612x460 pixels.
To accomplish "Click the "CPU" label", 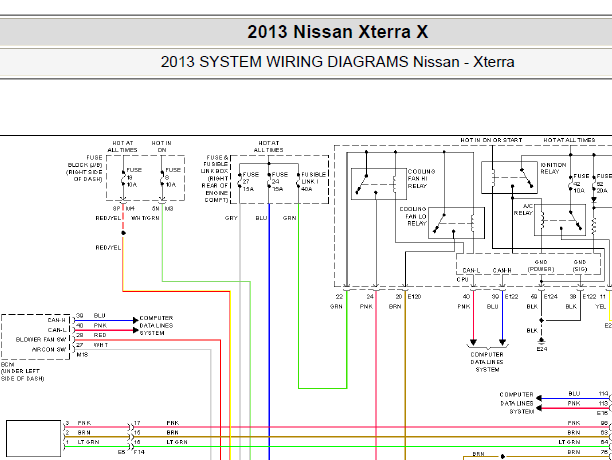I will [x=462, y=279].
